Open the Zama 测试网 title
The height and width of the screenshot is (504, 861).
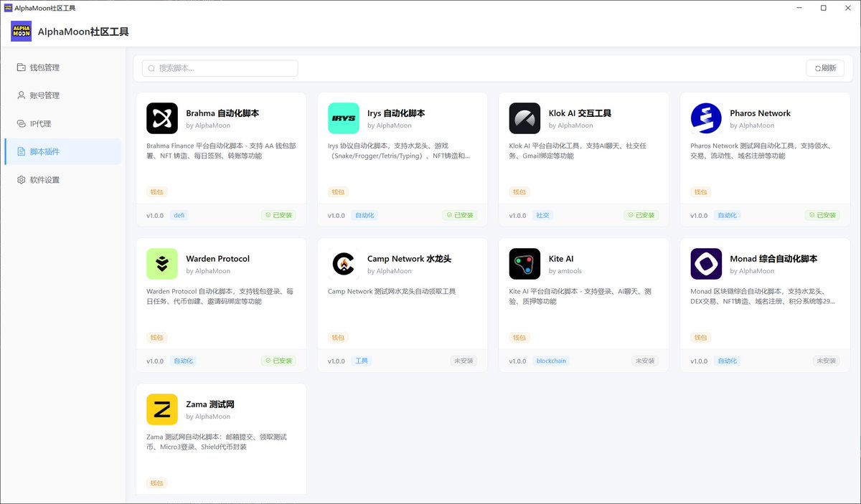(210, 404)
